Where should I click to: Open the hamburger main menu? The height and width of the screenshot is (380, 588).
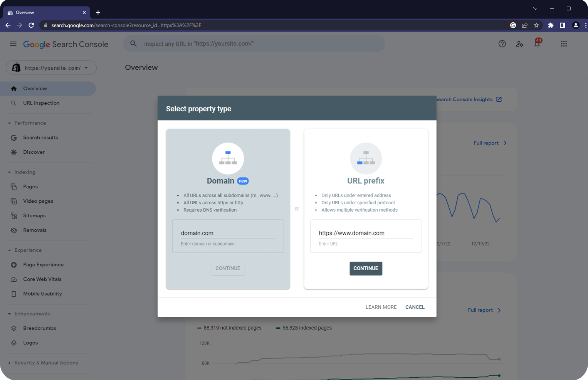pyautogui.click(x=13, y=44)
